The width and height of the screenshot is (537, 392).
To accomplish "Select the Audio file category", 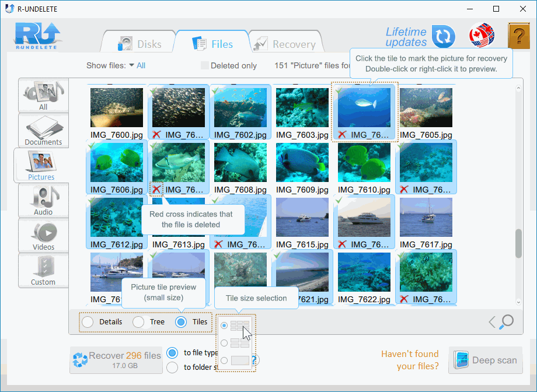I will [x=43, y=200].
